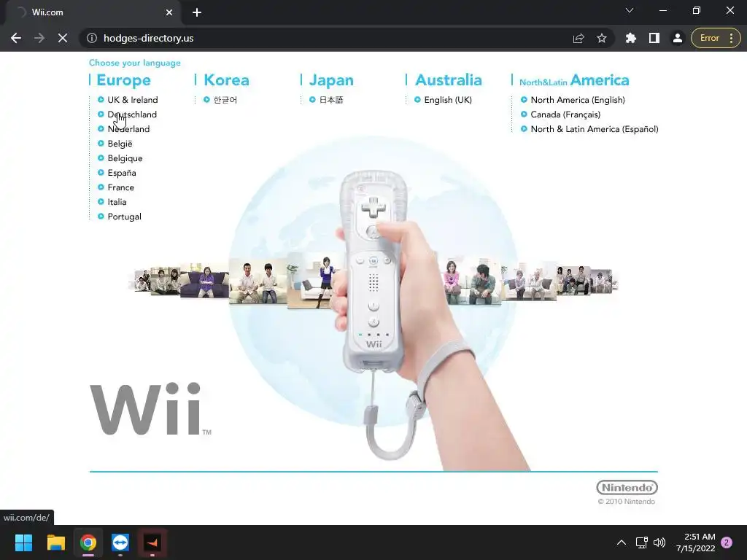Open the orange arrow taskbar app
The height and width of the screenshot is (560, 747).
(x=152, y=542)
